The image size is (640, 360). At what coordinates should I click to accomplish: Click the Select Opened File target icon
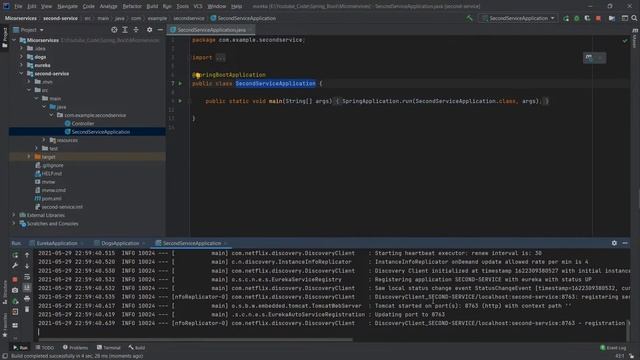(114, 30)
